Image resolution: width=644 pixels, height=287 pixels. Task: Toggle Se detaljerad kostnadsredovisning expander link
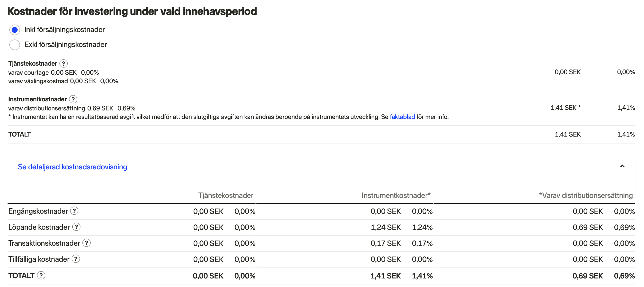click(x=72, y=167)
